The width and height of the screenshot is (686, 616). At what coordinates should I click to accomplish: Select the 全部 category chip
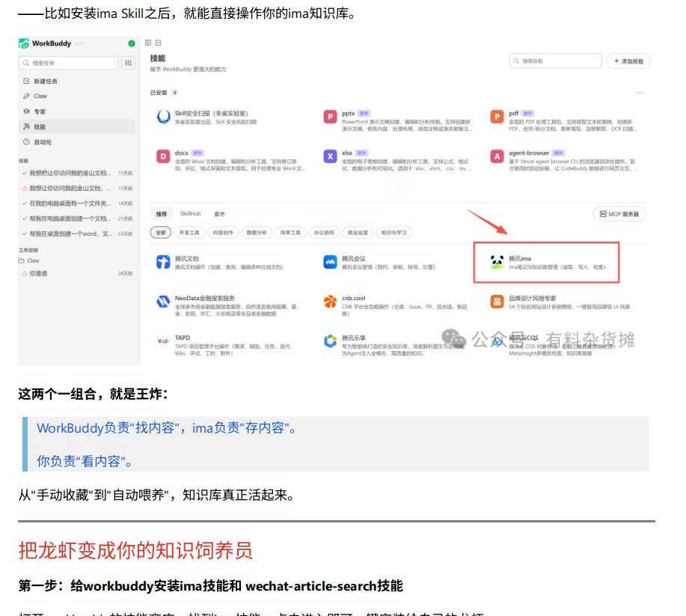pos(161,233)
